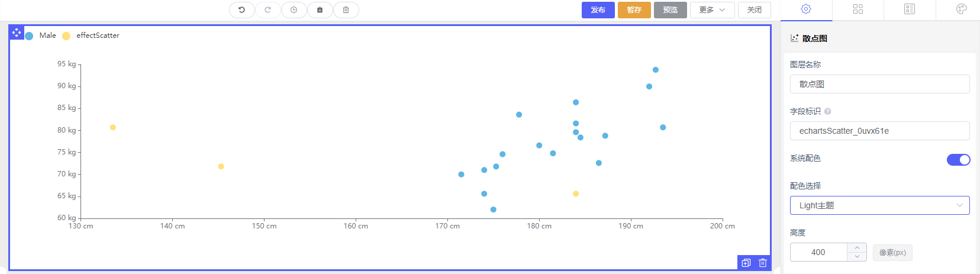Expand the 更多 dropdown menu
Screen dimensions: 980x274
point(712,10)
